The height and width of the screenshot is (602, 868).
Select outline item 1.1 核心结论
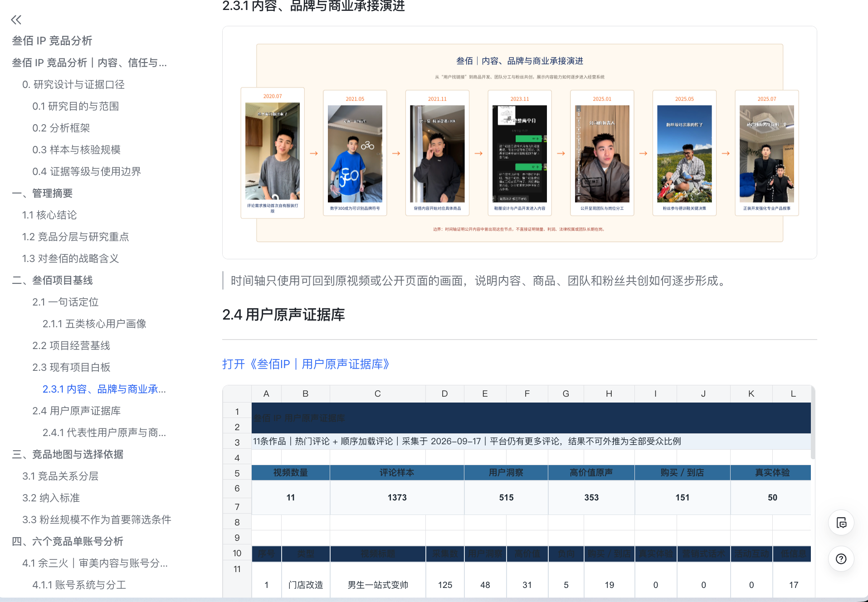point(49,215)
